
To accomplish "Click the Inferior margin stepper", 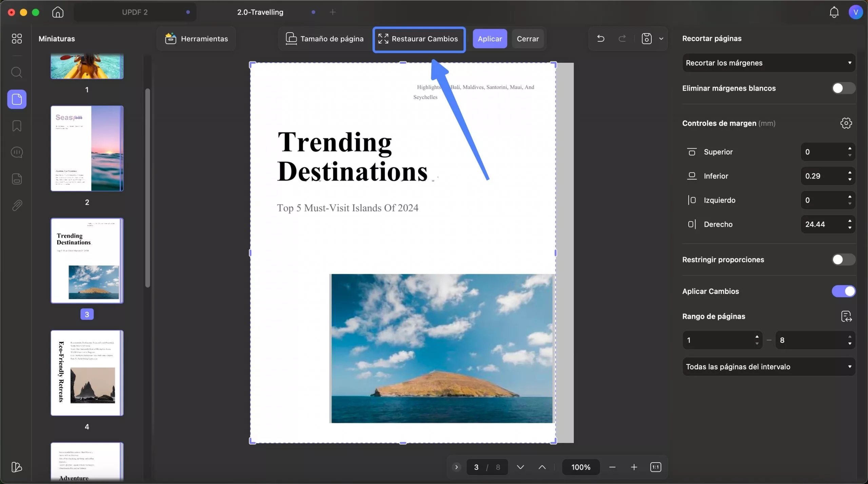I will click(x=849, y=176).
